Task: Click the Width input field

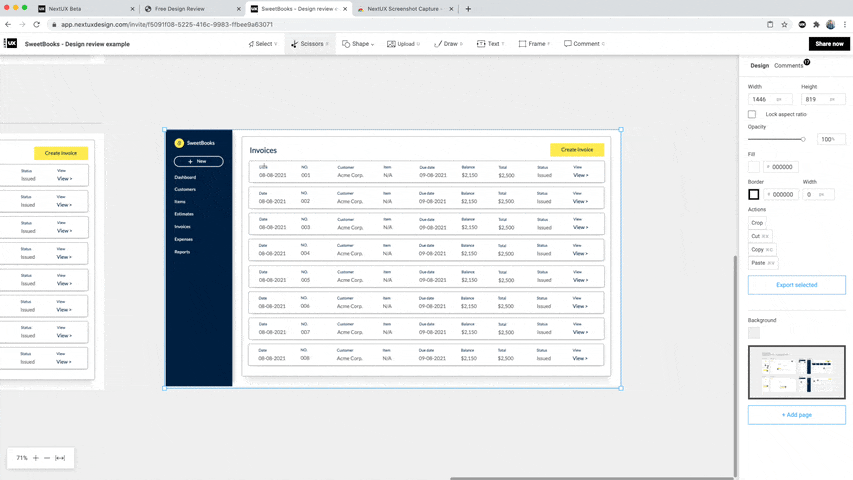Action: [769, 99]
